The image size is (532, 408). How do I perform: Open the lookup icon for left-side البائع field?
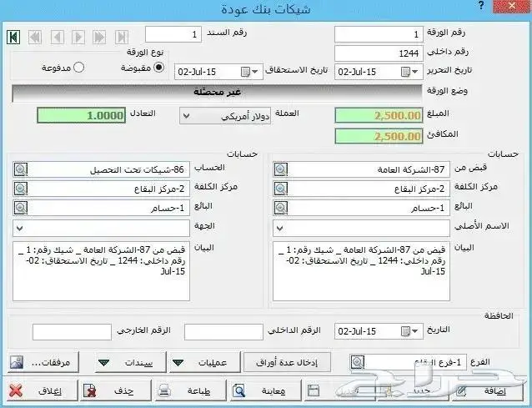click(21, 208)
